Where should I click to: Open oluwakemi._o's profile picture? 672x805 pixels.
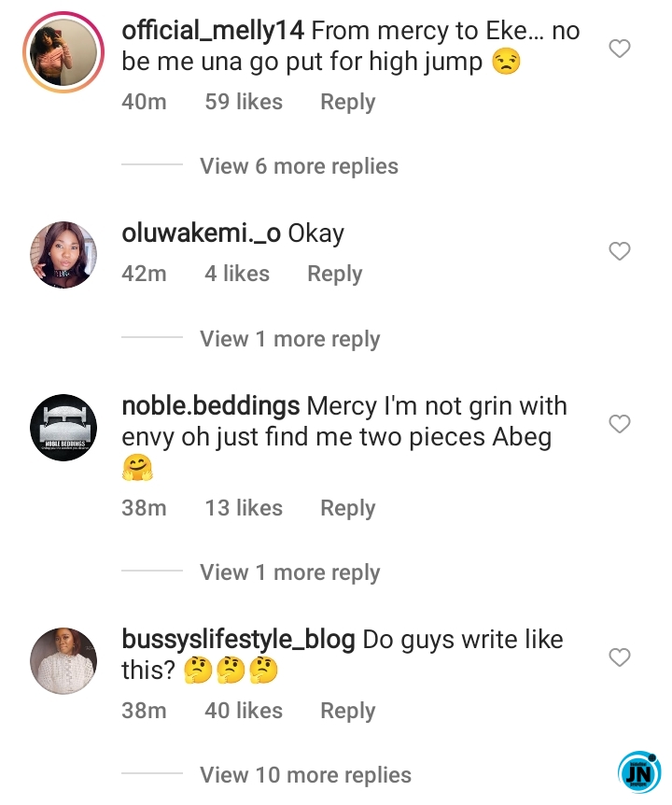63,255
